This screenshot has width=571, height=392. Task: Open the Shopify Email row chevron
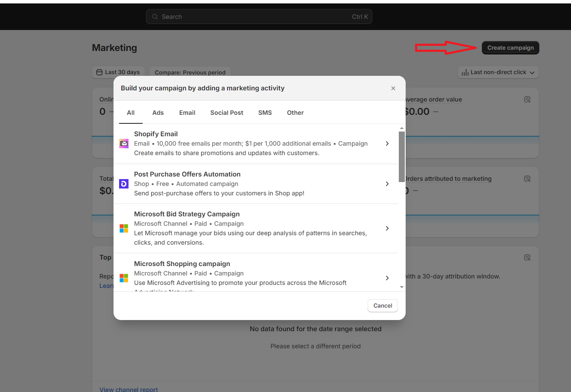pyautogui.click(x=387, y=144)
